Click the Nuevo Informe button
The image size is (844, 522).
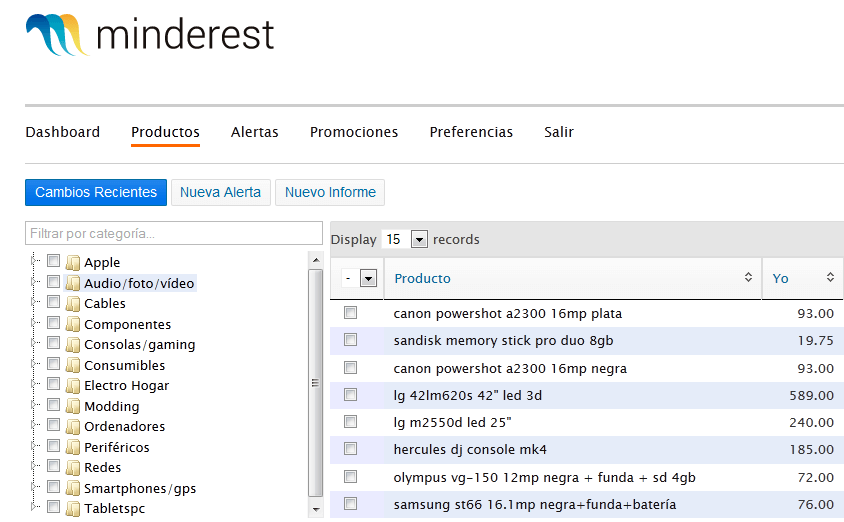[330, 193]
